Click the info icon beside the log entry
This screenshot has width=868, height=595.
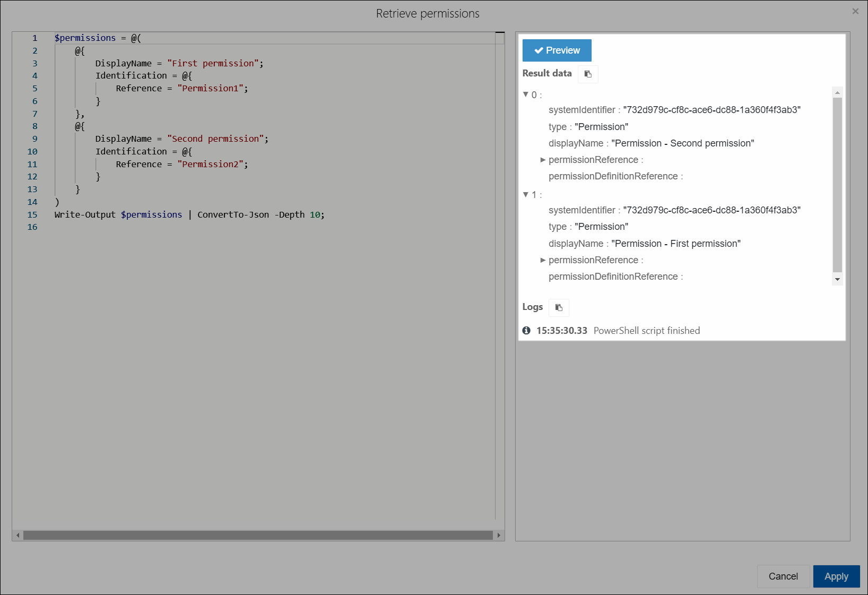[x=526, y=330]
